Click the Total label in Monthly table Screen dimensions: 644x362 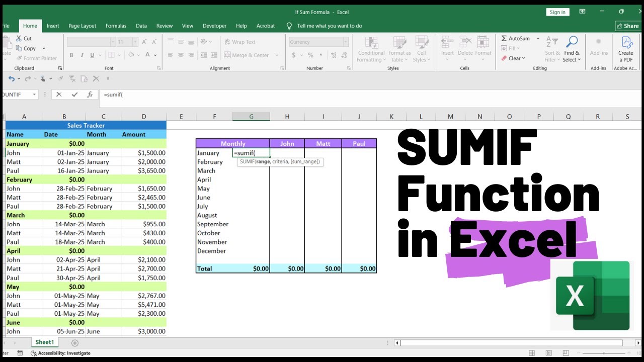point(205,268)
